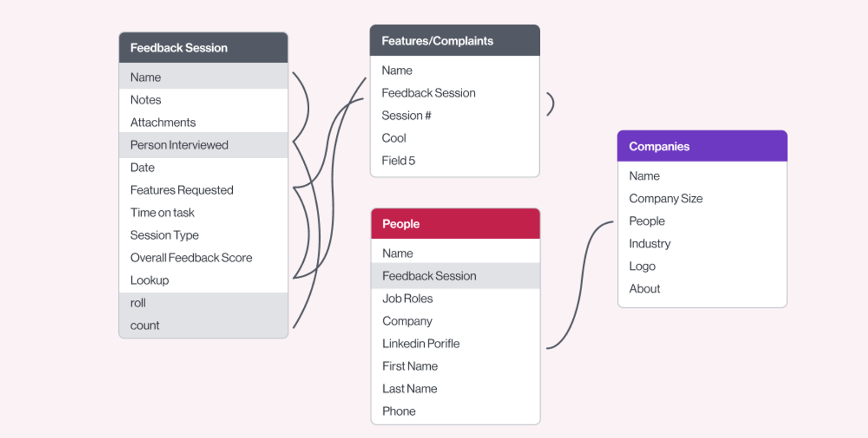The image size is (868, 438).
Task: Select the Feedback Session table header
Action: coord(203,48)
